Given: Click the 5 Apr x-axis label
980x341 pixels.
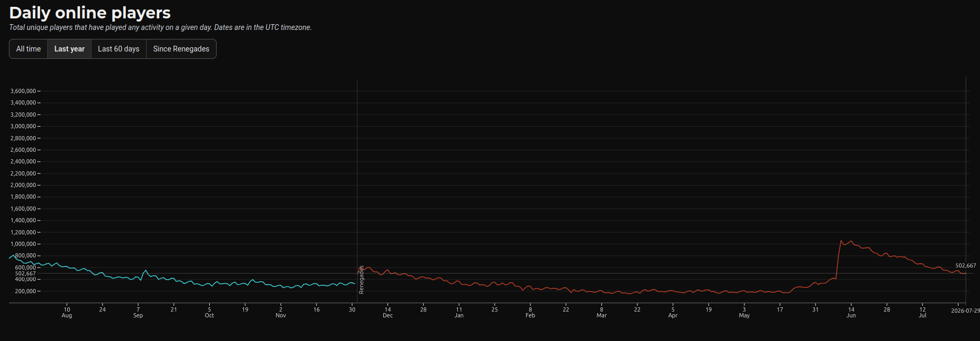Looking at the screenshot, I should click(673, 313).
